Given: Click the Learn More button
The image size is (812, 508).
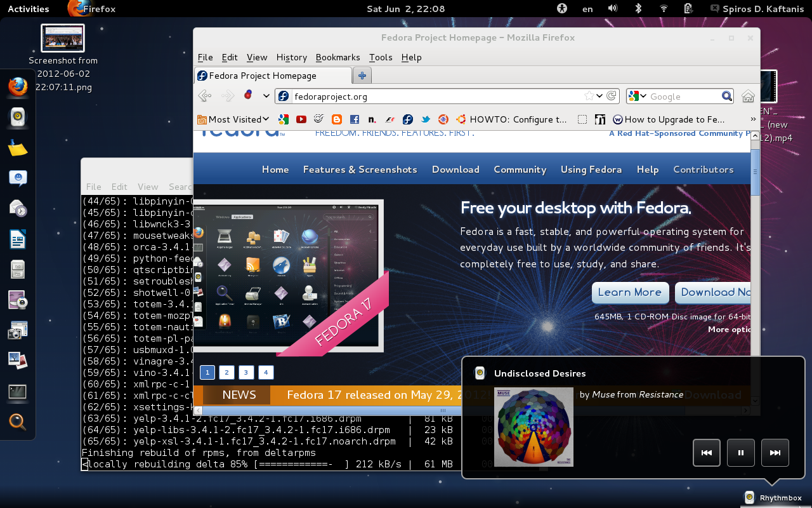Looking at the screenshot, I should pyautogui.click(x=630, y=293).
